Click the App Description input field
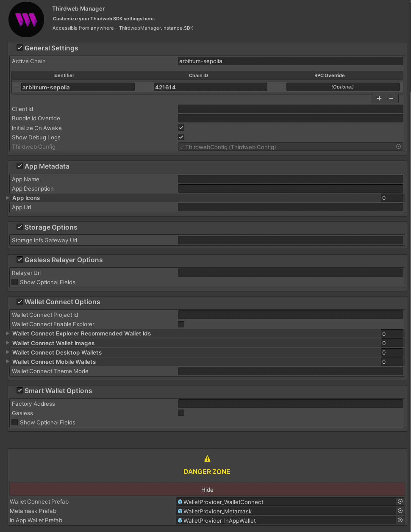This screenshot has width=411, height=532. [291, 188]
